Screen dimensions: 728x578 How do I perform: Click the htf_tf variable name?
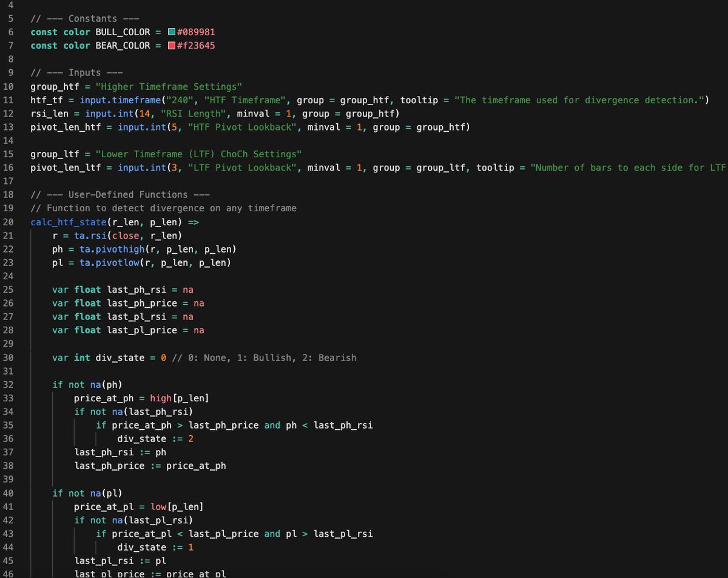pos(47,100)
